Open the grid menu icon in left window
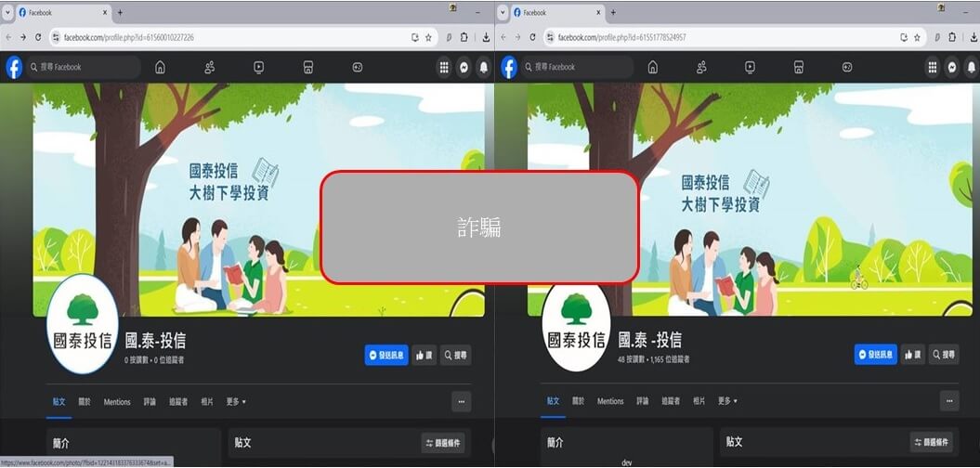Viewport: 980px width, 468px height. (x=444, y=68)
